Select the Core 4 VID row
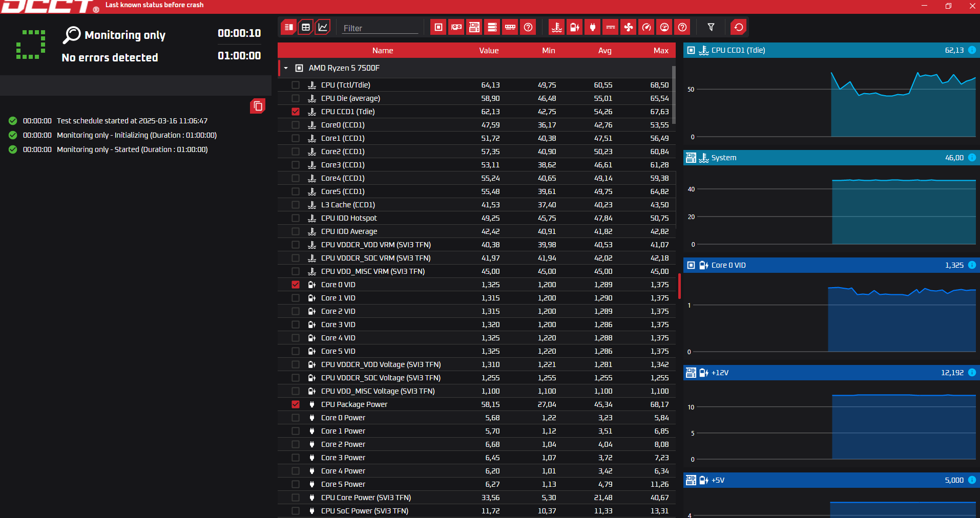The height and width of the screenshot is (518, 980). (476, 338)
